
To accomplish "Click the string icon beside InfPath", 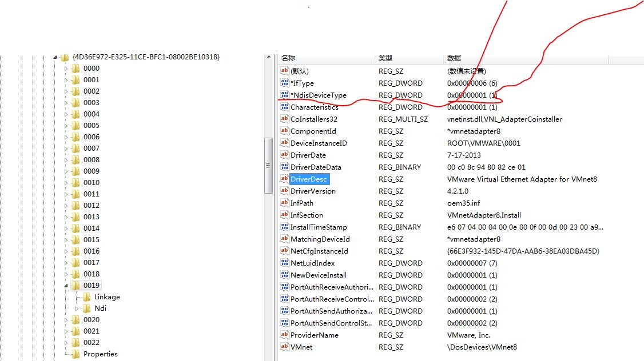I will (x=285, y=203).
